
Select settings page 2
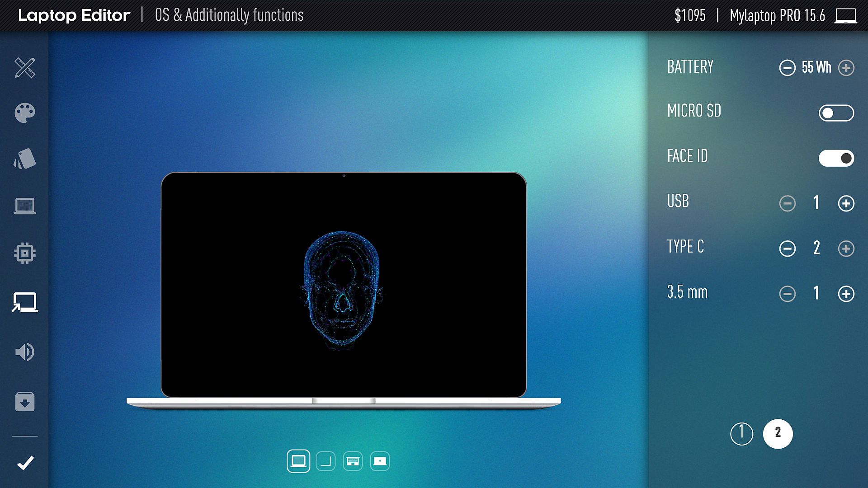(x=778, y=434)
